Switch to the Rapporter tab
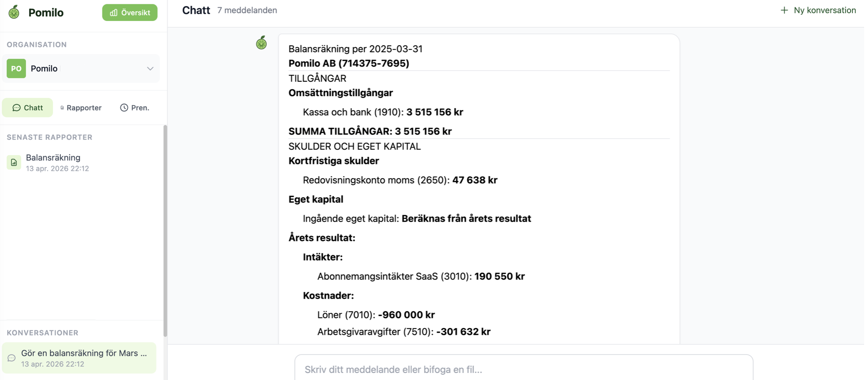Image resolution: width=868 pixels, height=380 pixels. coord(81,107)
